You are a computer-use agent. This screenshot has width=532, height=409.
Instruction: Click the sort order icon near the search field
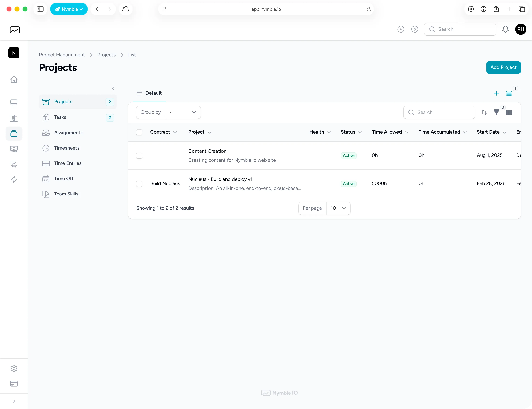(x=484, y=112)
